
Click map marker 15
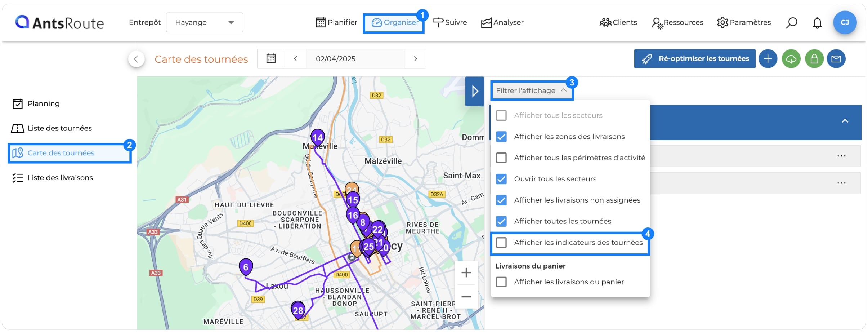pos(353,200)
